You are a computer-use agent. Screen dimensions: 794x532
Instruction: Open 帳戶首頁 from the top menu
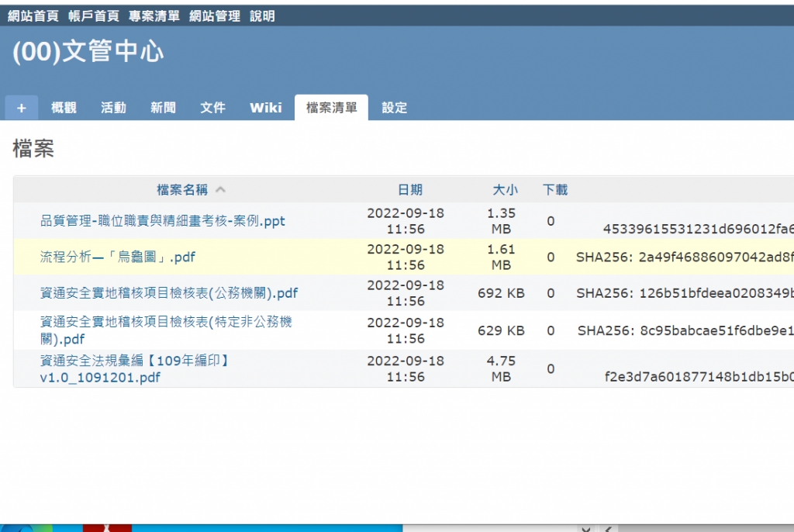(93, 16)
